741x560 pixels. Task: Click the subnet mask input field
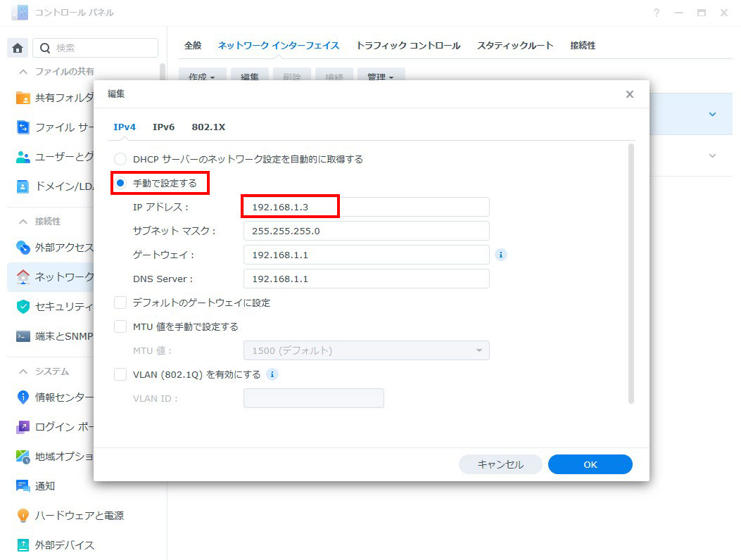366,231
